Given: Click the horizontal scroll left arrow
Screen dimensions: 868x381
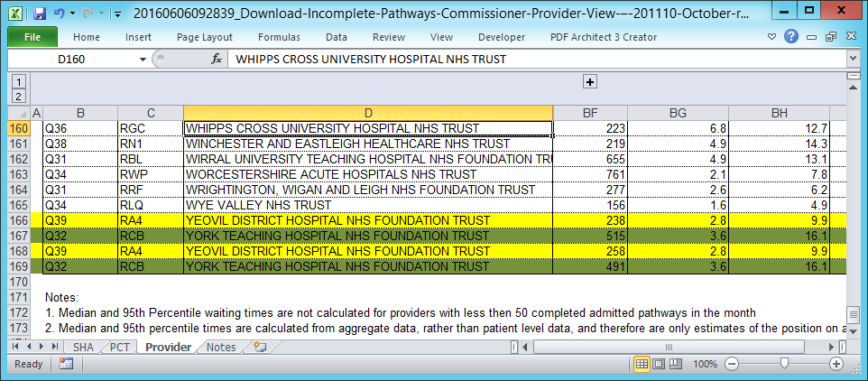Looking at the screenshot, I should pyautogui.click(x=525, y=348).
